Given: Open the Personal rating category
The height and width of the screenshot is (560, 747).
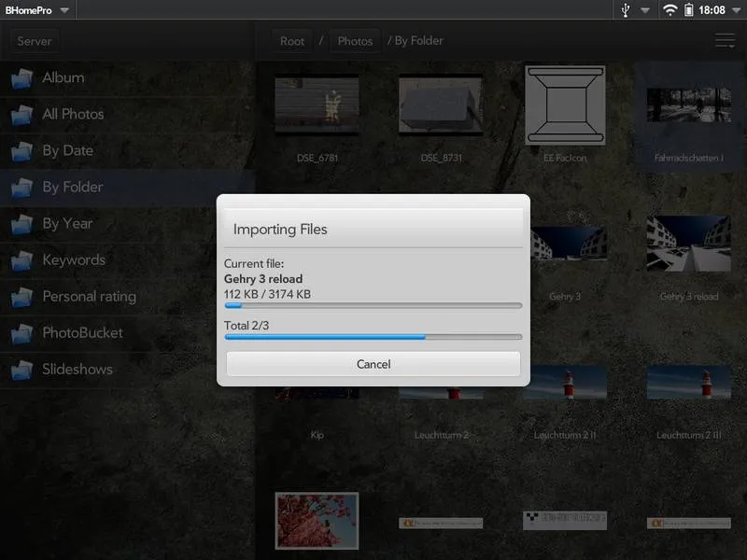Looking at the screenshot, I should pyautogui.click(x=89, y=297).
